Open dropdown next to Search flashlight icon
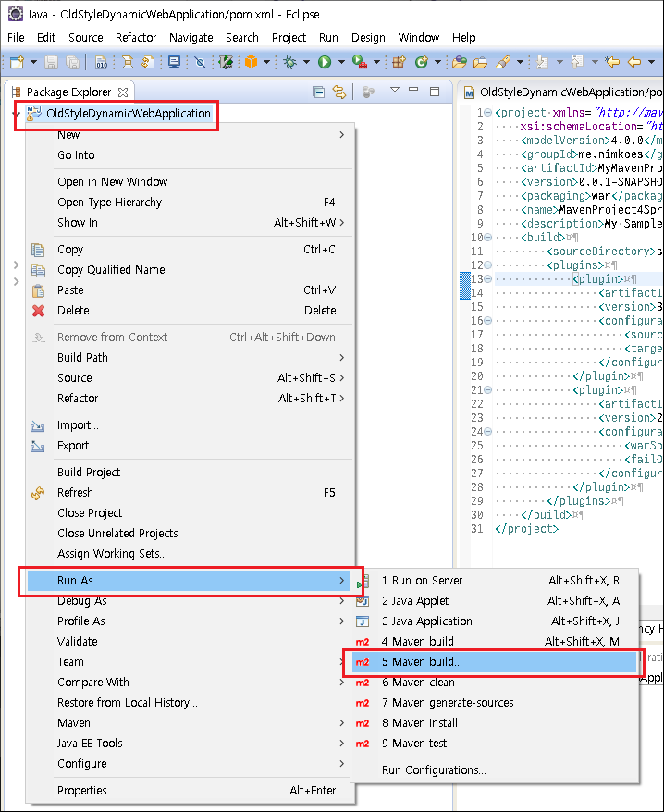Image resolution: width=664 pixels, height=812 pixels. coord(520,63)
